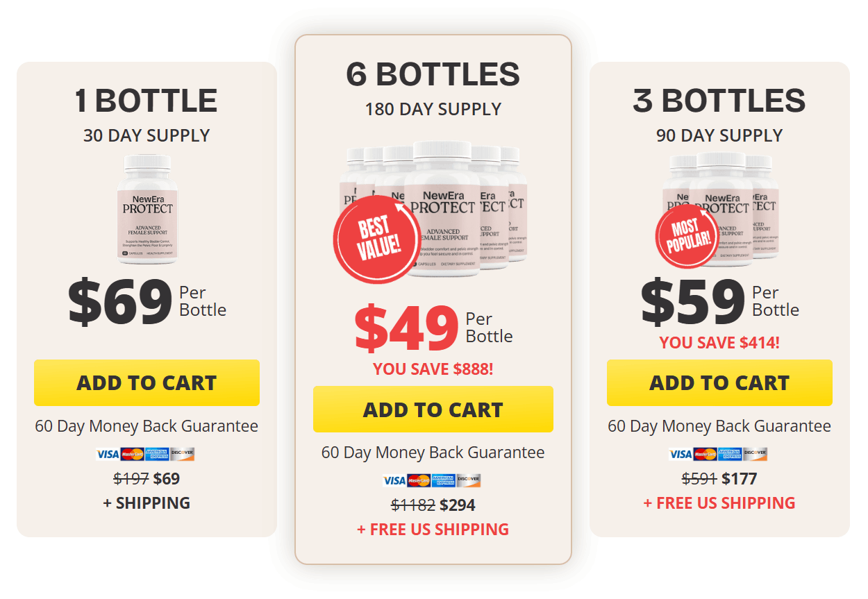Screen dimensions: 868x599
Task: Add the 3 Bottles package to cart
Action: 719,382
